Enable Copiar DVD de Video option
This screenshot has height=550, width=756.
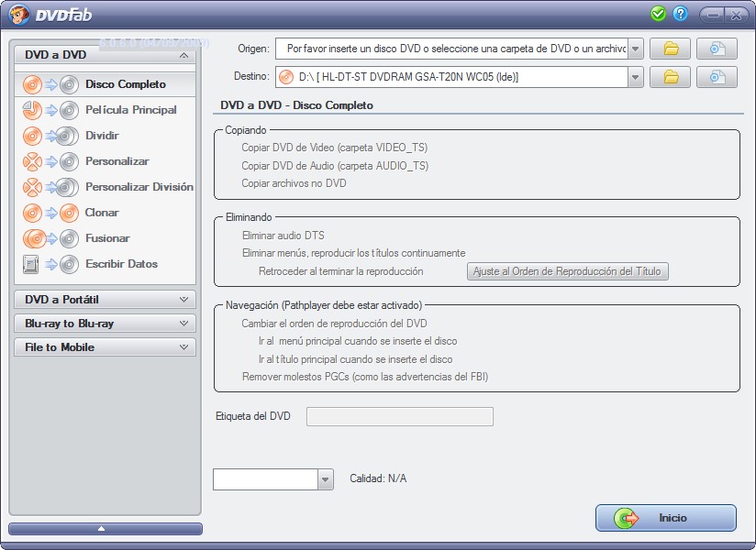coord(335,148)
